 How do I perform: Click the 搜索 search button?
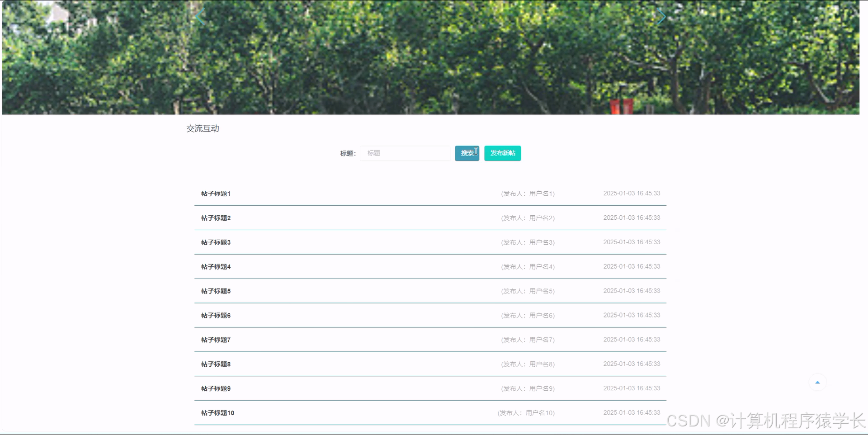pyautogui.click(x=467, y=153)
